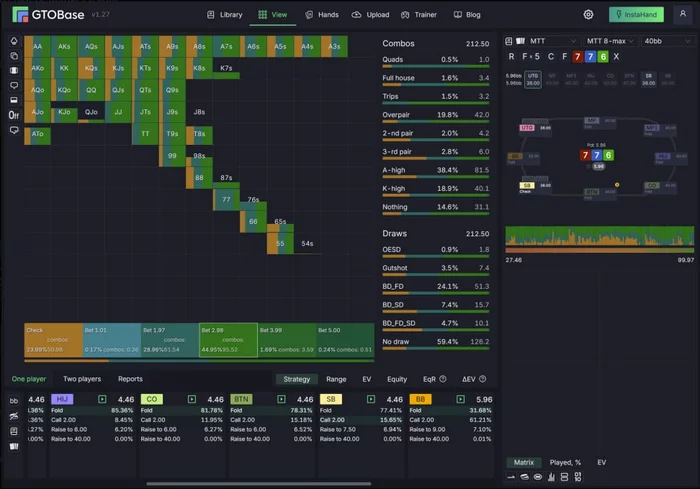Image resolution: width=700 pixels, height=489 pixels.
Task: Click the cards icon at sidebar bottom
Action: pyautogui.click(x=14, y=447)
